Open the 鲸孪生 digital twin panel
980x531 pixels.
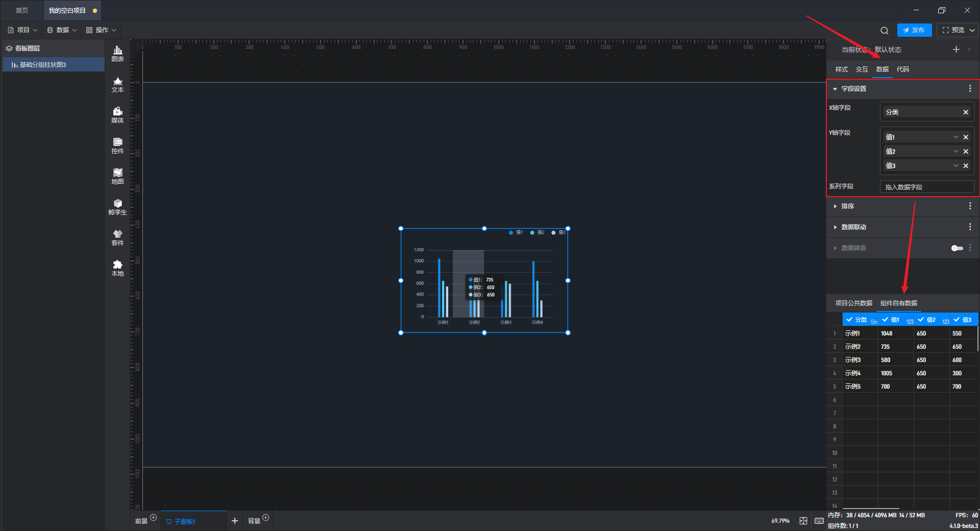(x=117, y=207)
